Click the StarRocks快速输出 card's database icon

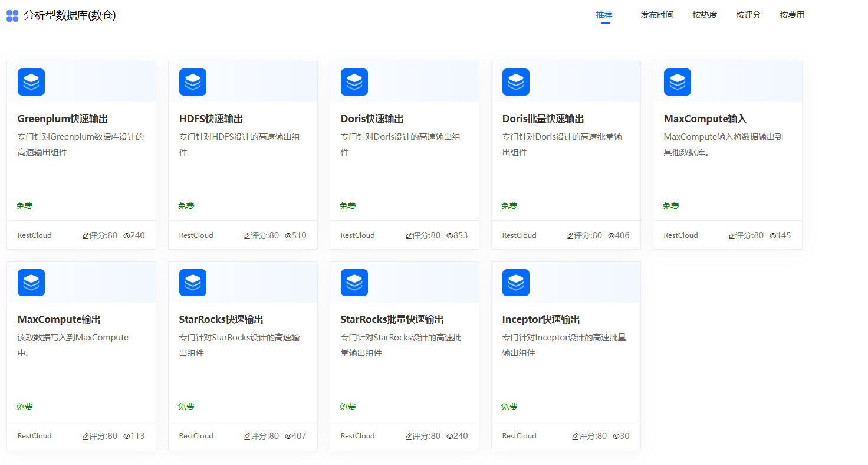[x=193, y=283]
